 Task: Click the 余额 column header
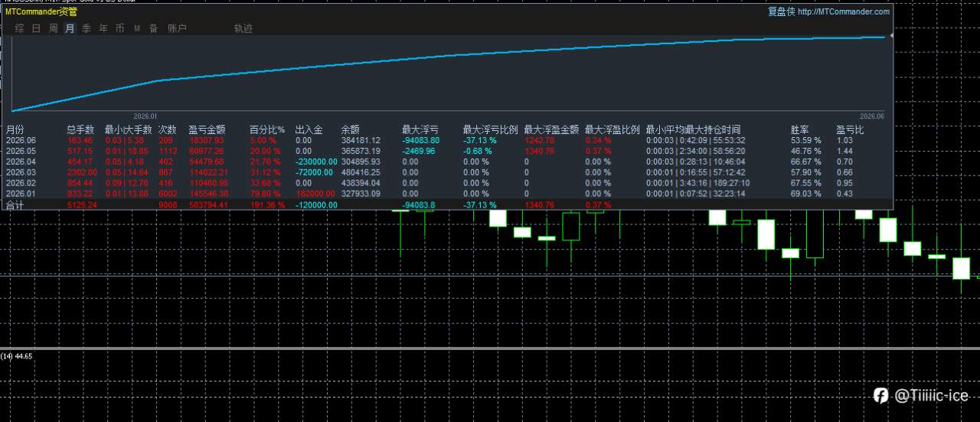pos(350,130)
